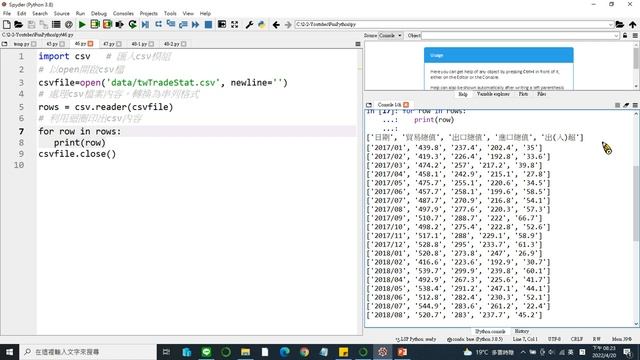Screen dimensions: 640x360
Task: Toggle fullscreen mode icon
Action: click(x=234, y=24)
